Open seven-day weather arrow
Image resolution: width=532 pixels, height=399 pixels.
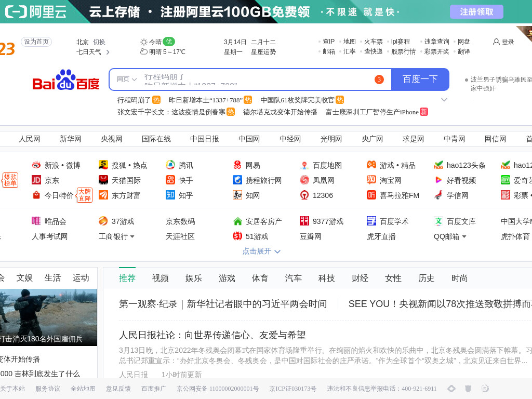[108, 52]
